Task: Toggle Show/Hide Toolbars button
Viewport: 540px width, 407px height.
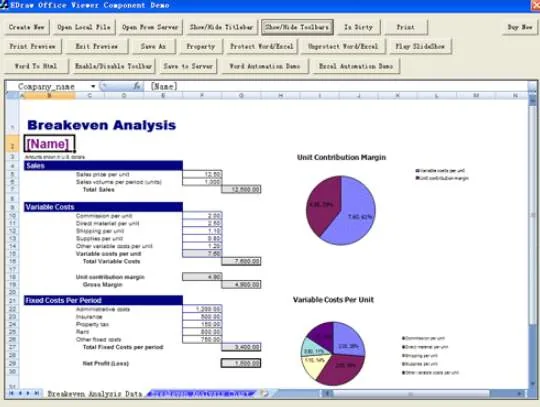Action: (x=297, y=27)
